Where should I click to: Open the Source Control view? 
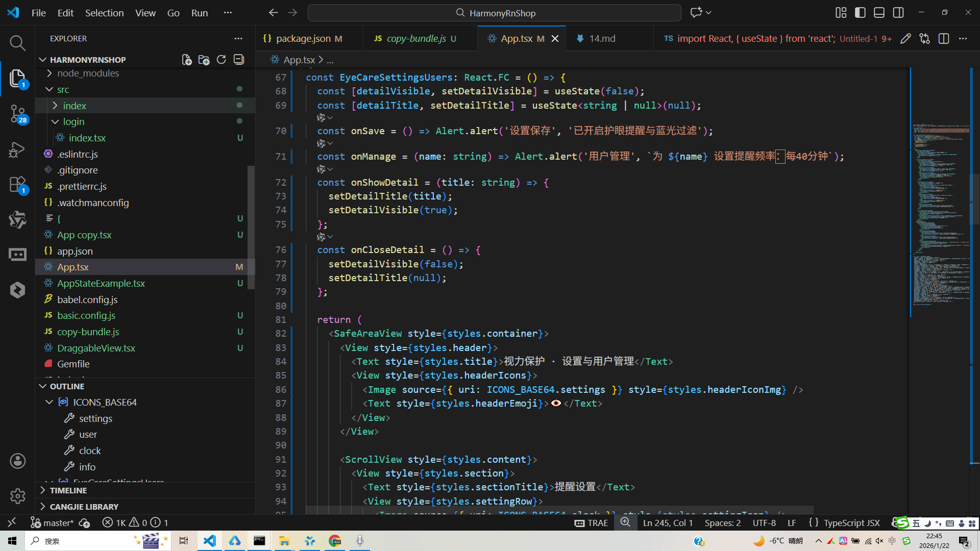[17, 113]
